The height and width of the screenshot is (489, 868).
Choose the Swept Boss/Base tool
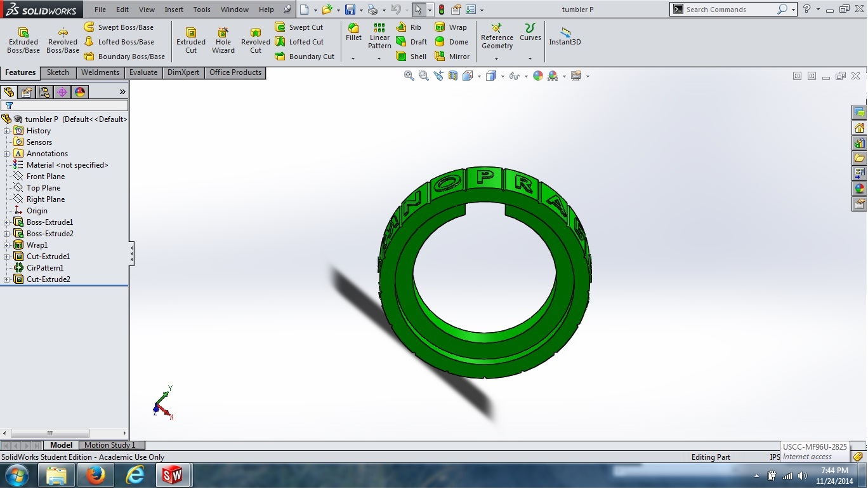[x=119, y=27]
